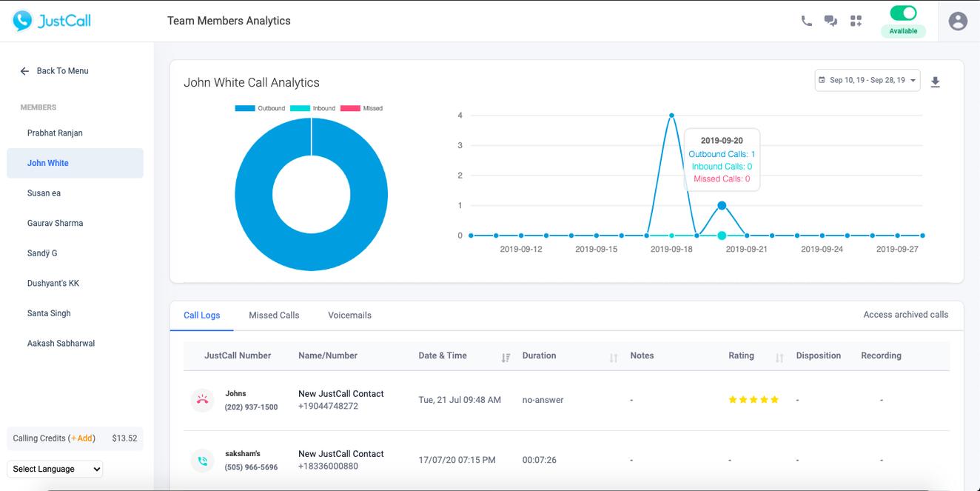
Task: Click JustCall number (505) 966-5696
Action: tap(252, 467)
